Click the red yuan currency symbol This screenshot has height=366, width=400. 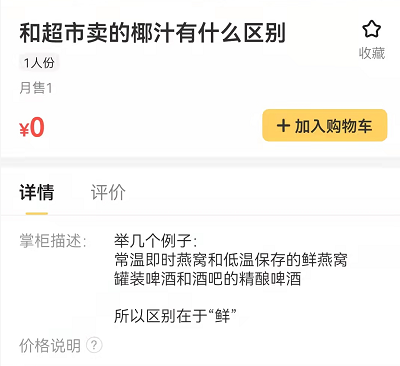click(x=24, y=130)
